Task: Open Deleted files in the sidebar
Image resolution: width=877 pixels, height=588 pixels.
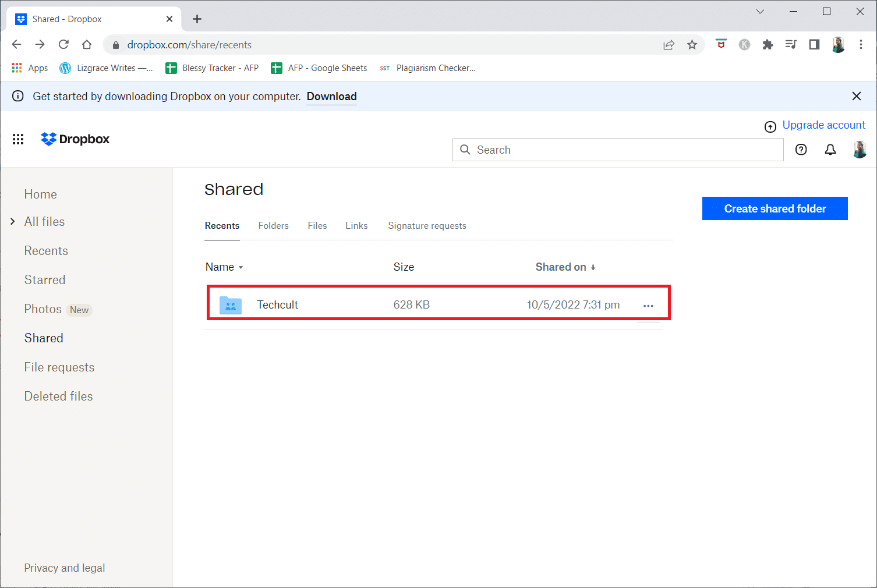Action: [x=58, y=396]
